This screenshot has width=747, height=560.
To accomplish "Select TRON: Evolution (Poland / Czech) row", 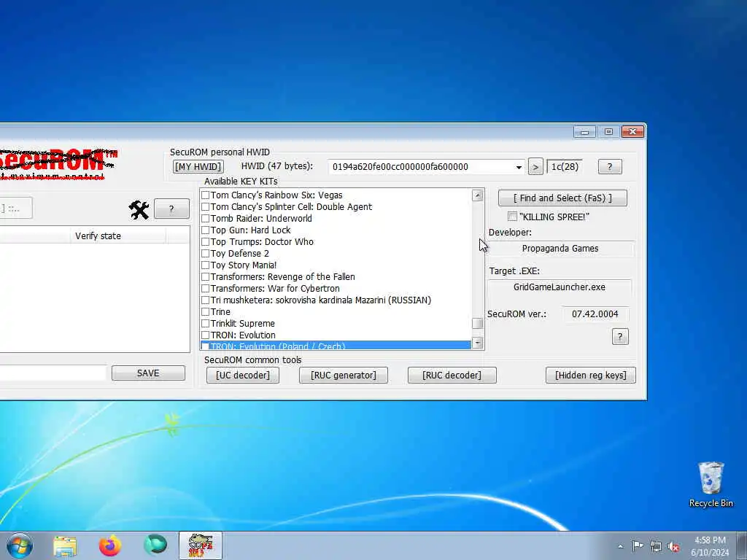I will [336, 346].
